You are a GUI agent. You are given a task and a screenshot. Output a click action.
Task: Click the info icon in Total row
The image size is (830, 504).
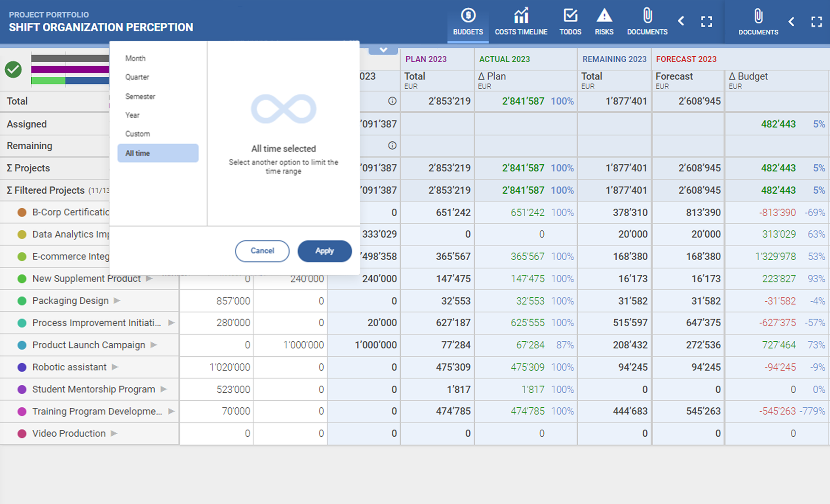click(392, 101)
